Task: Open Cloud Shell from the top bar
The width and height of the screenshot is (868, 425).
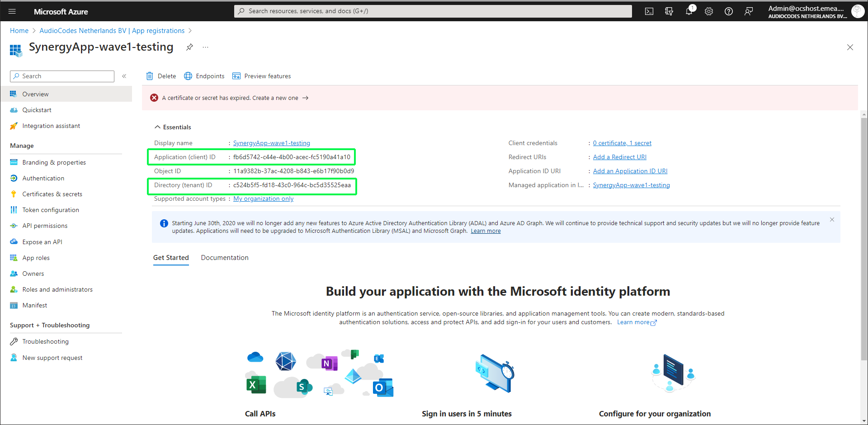Action: click(649, 11)
